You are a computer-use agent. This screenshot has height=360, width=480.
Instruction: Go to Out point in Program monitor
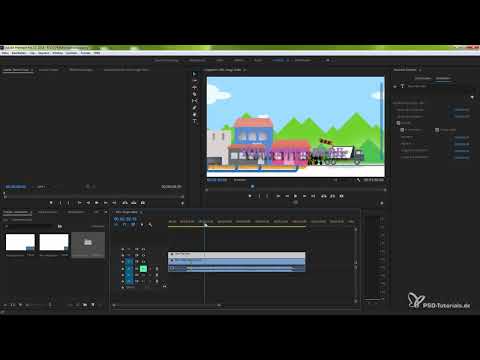click(313, 196)
